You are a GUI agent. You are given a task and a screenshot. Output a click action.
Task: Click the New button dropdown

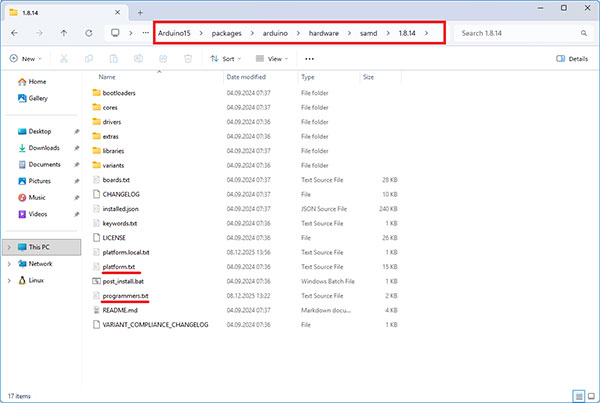[27, 59]
